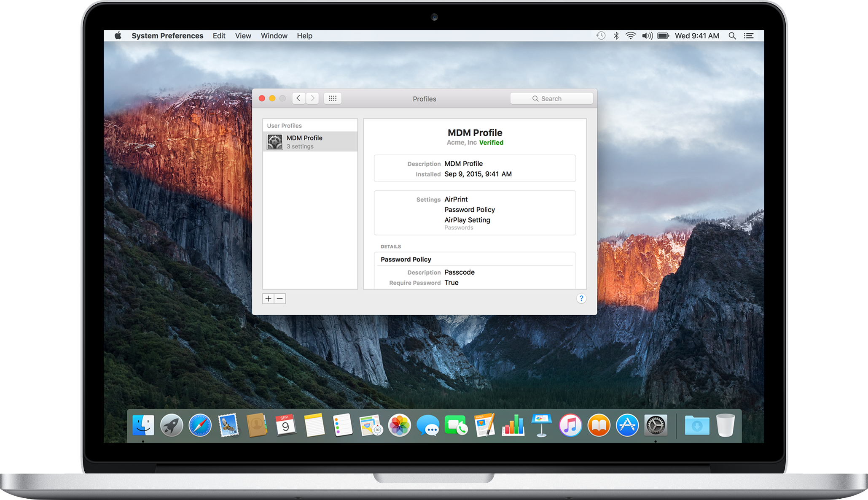868x500 pixels.
Task: Open iTunes in the Dock
Action: tap(570, 425)
